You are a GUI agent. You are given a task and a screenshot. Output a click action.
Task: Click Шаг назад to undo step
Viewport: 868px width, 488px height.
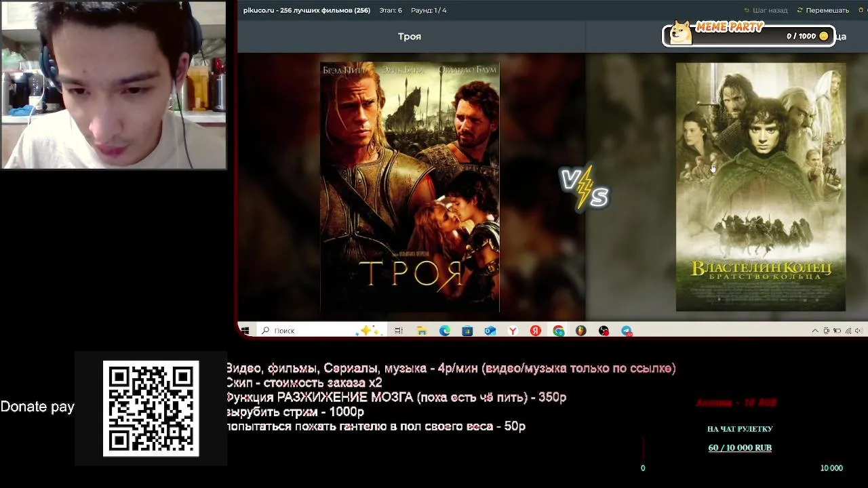[766, 10]
